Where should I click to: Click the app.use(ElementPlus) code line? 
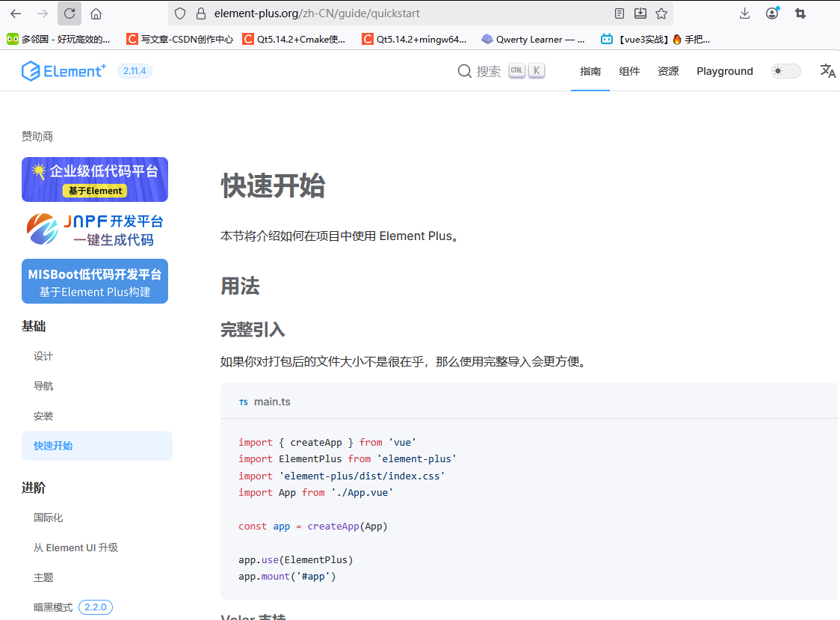tap(296, 560)
